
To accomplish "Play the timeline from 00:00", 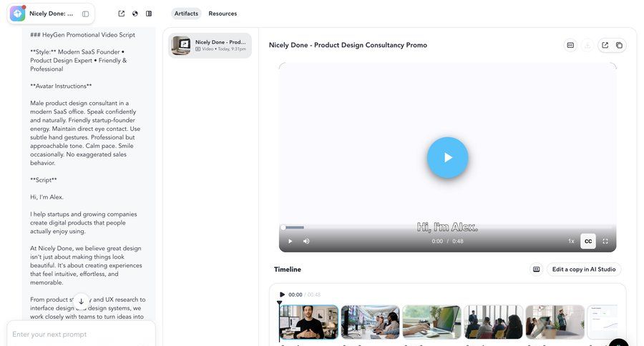I will click(282, 295).
